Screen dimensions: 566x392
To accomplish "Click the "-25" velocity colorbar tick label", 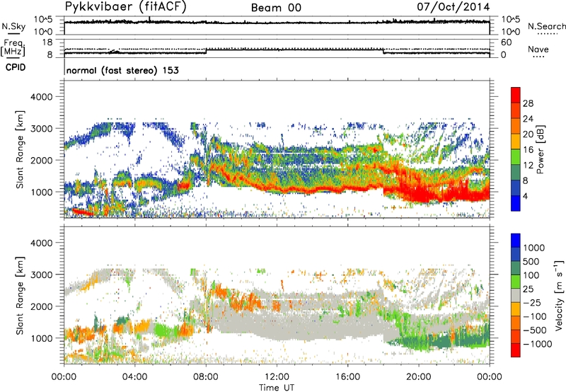I will pyautogui.click(x=532, y=303).
